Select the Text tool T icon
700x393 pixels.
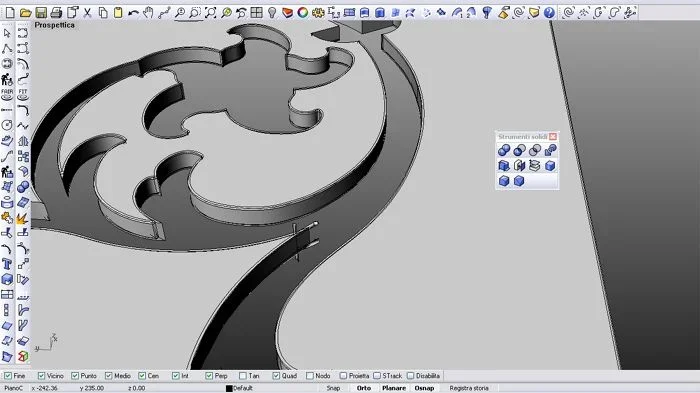coord(7,264)
